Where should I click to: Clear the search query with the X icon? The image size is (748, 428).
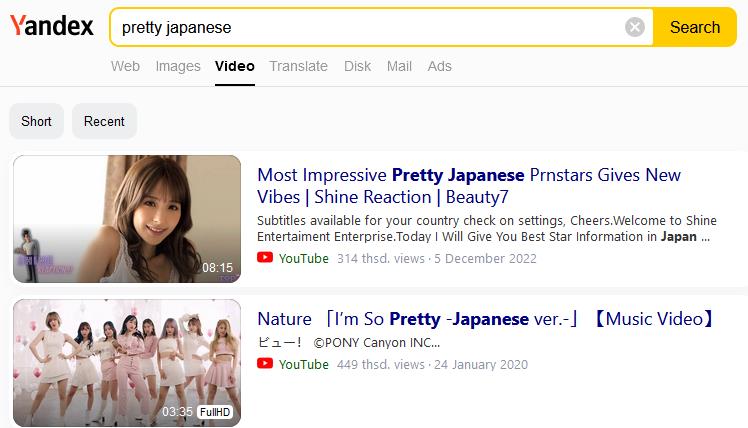[x=634, y=27]
